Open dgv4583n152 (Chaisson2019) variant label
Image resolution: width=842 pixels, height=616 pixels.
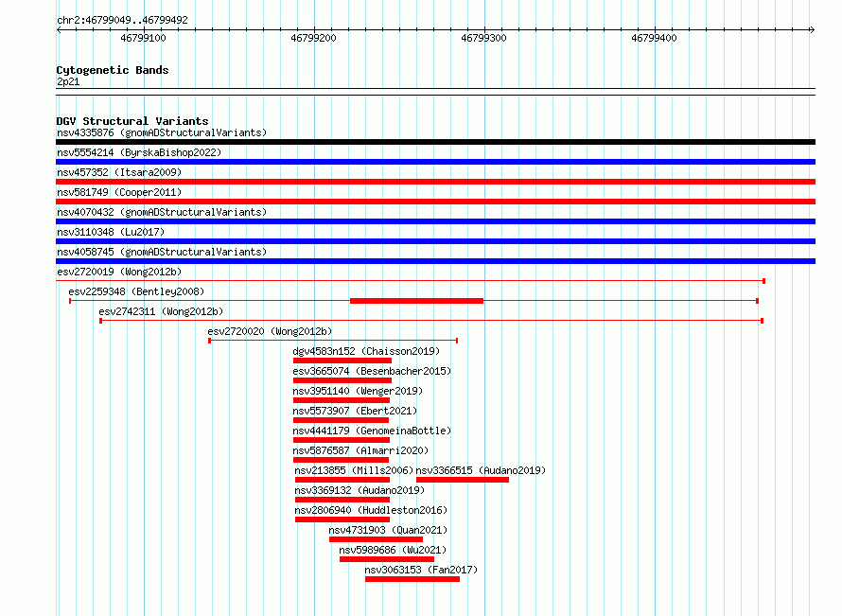click(366, 351)
